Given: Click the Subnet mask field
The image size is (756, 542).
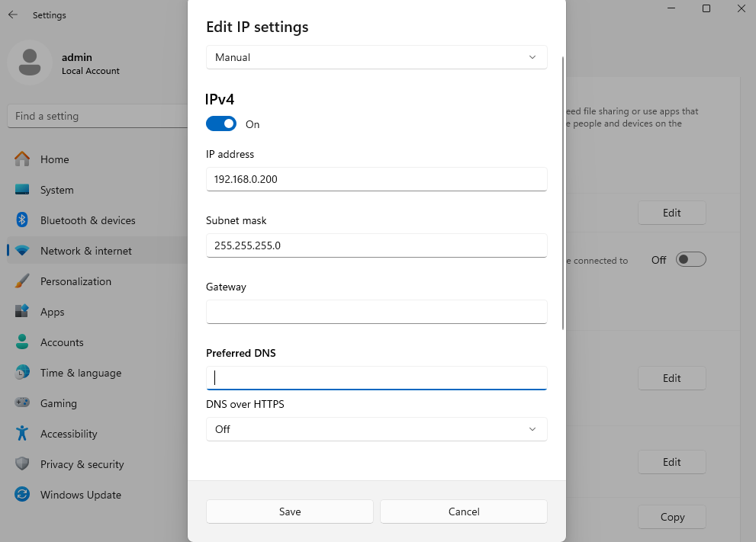Looking at the screenshot, I should (x=377, y=245).
